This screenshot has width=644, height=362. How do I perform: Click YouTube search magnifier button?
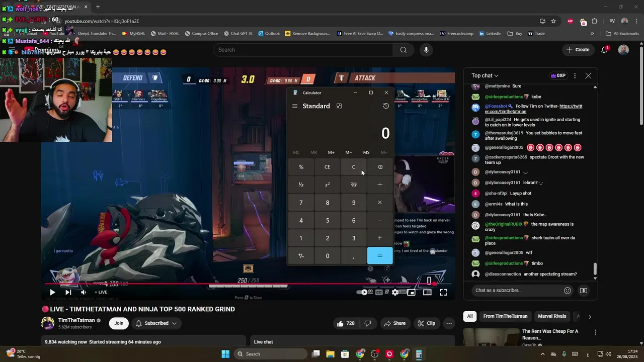coord(403,50)
